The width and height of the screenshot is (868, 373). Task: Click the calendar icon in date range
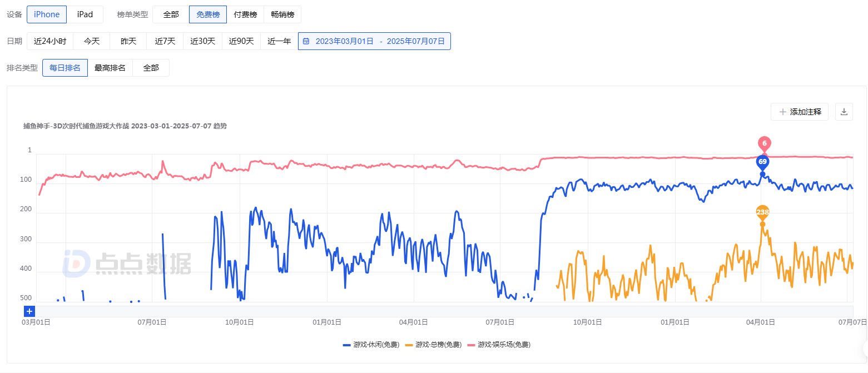pyautogui.click(x=306, y=41)
